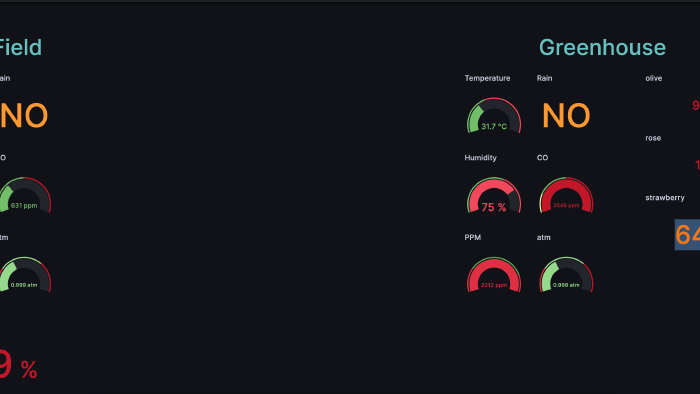
Task: Select the 31.7 °C temperature gauge
Action: click(494, 116)
